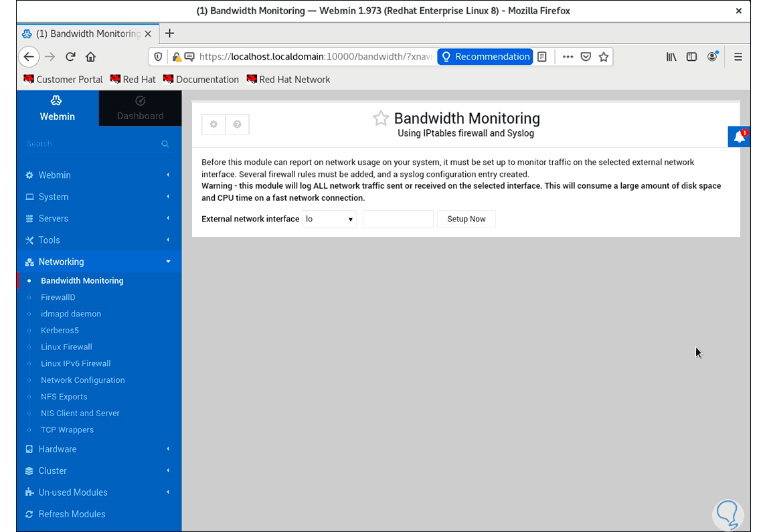Expand the System menu section
The height and width of the screenshot is (532, 767).
(99, 197)
